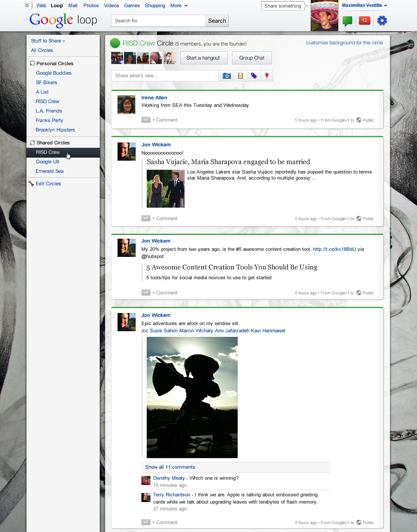Click the Personal Circles header icon

[x=32, y=63]
